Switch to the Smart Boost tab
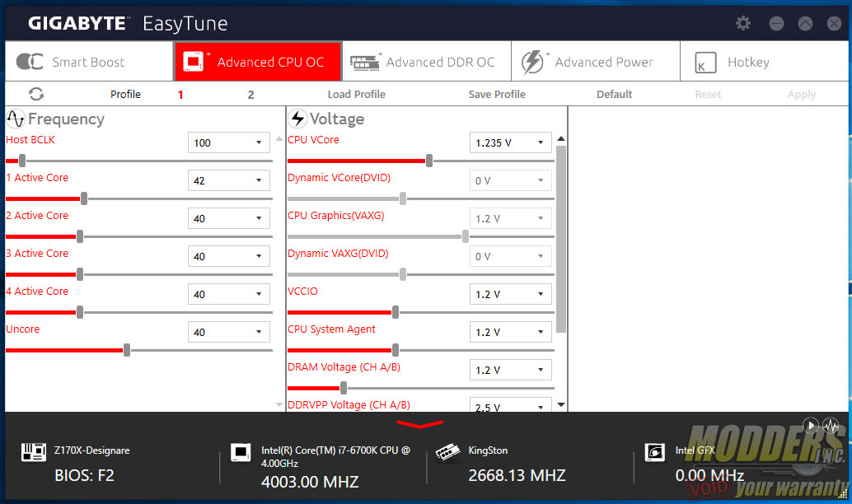This screenshot has width=852, height=504. [89, 62]
